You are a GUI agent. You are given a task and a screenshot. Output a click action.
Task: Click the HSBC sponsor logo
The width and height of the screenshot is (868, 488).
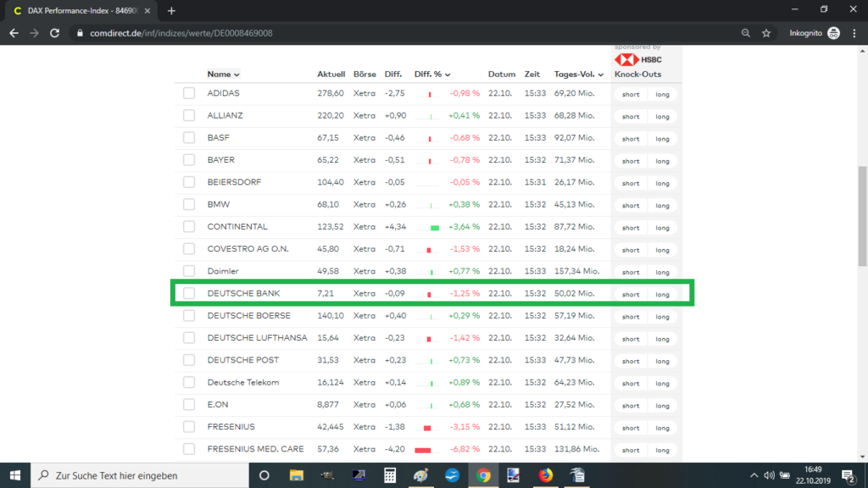pos(637,59)
